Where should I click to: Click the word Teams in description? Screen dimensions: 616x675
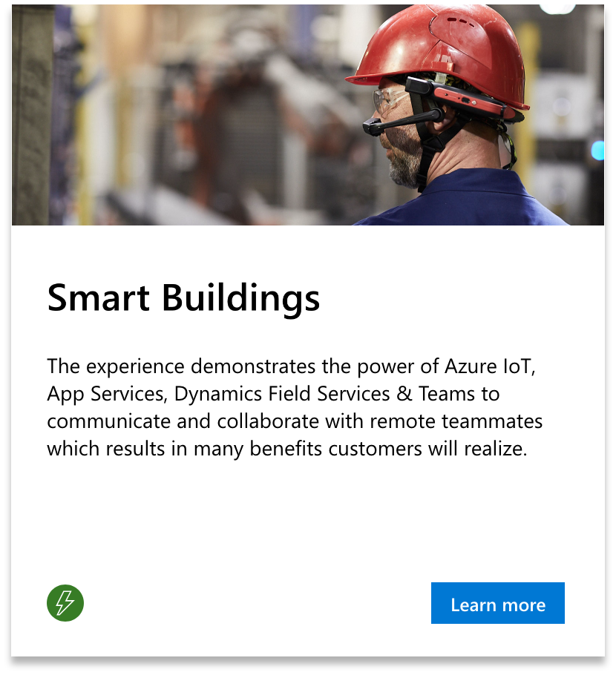pyautogui.click(x=447, y=393)
